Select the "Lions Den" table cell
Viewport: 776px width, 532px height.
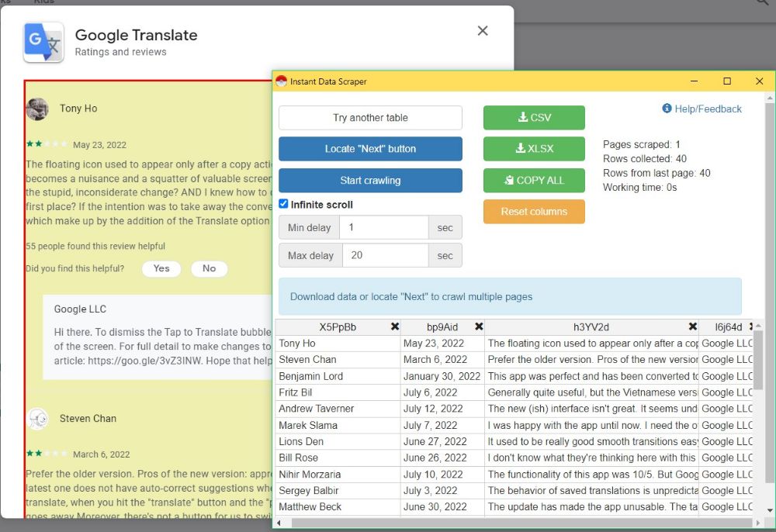click(x=338, y=441)
